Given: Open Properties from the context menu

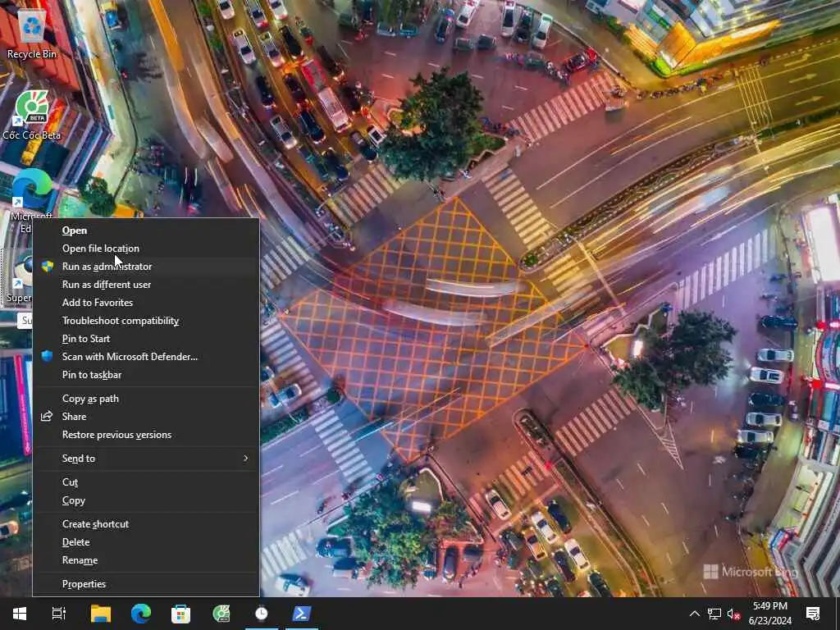Looking at the screenshot, I should [x=146, y=584].
